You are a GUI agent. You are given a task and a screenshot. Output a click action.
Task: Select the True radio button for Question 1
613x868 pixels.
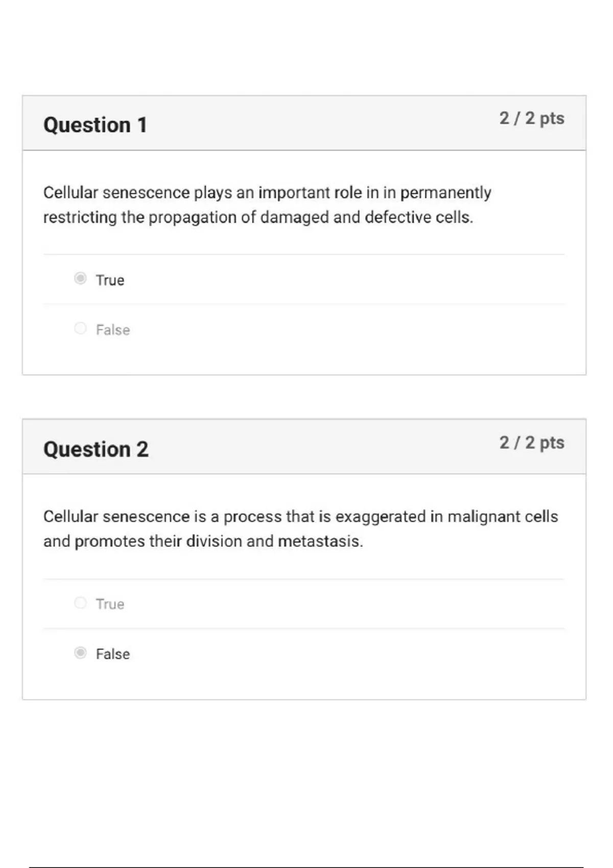coord(80,278)
